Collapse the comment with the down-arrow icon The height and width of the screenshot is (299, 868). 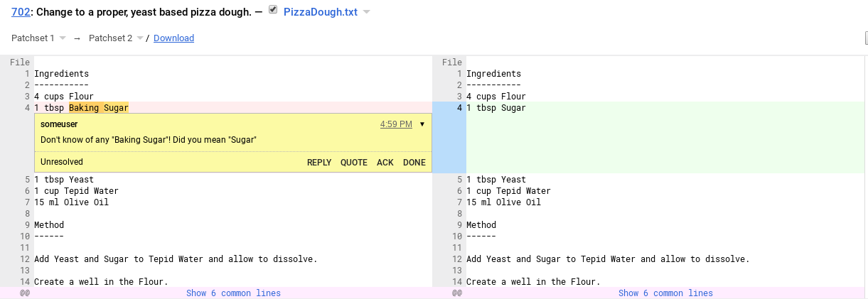422,124
